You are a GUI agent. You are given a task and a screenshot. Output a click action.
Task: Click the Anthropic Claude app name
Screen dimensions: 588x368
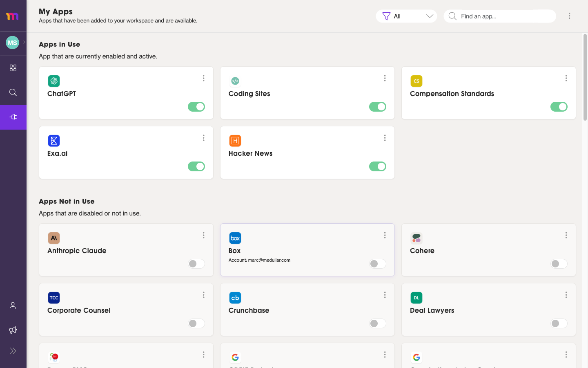click(x=77, y=251)
